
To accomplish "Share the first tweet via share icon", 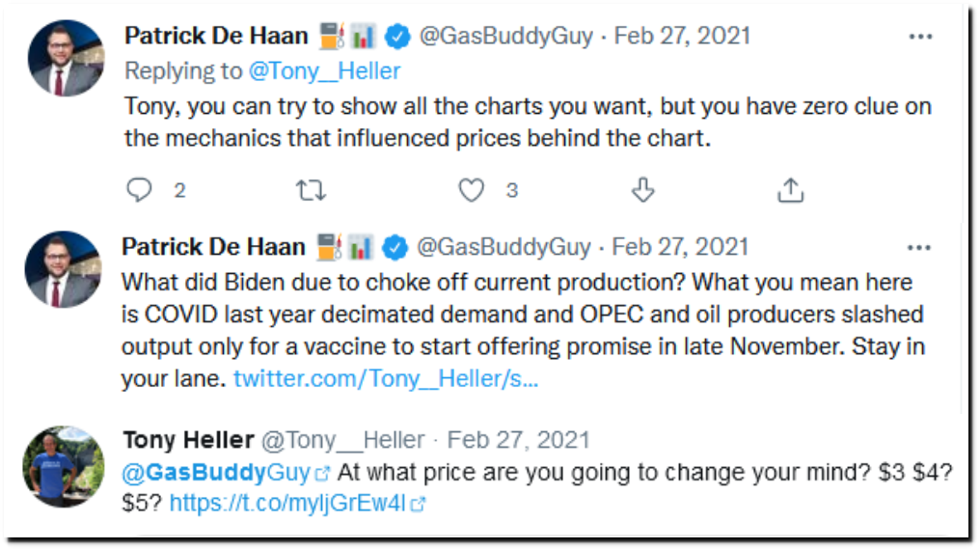I will [x=790, y=190].
